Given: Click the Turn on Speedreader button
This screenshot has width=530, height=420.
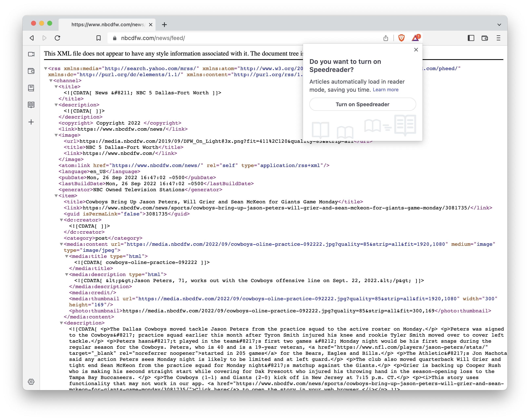Looking at the screenshot, I should click(363, 104).
